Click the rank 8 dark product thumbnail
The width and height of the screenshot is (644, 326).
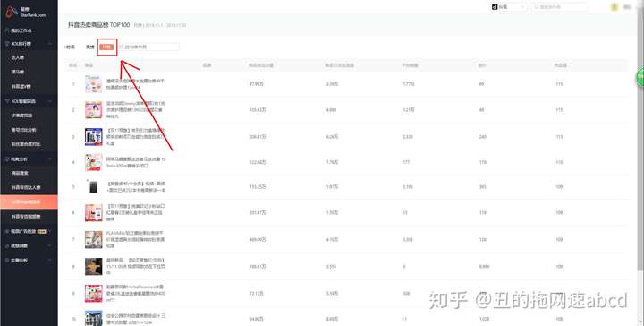(94, 266)
